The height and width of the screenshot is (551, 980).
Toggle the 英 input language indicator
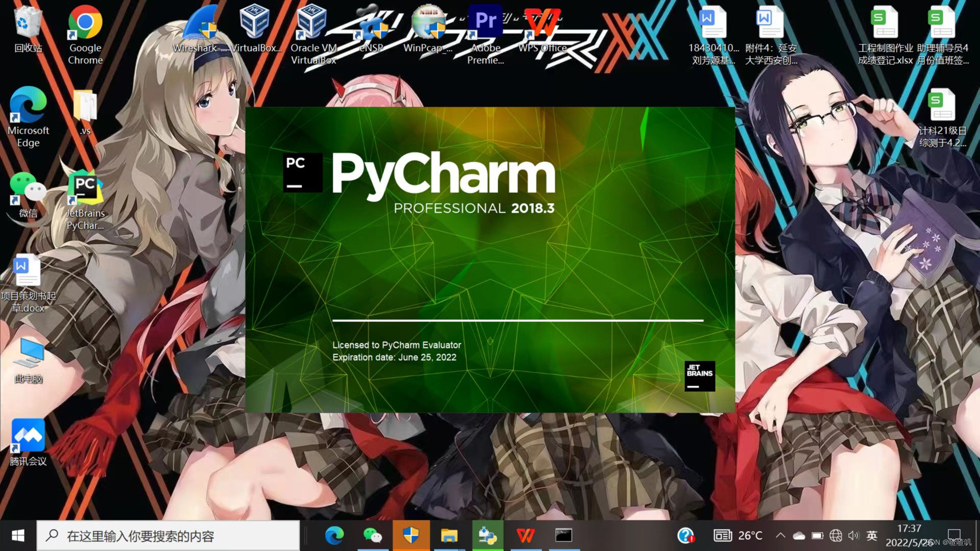point(872,536)
